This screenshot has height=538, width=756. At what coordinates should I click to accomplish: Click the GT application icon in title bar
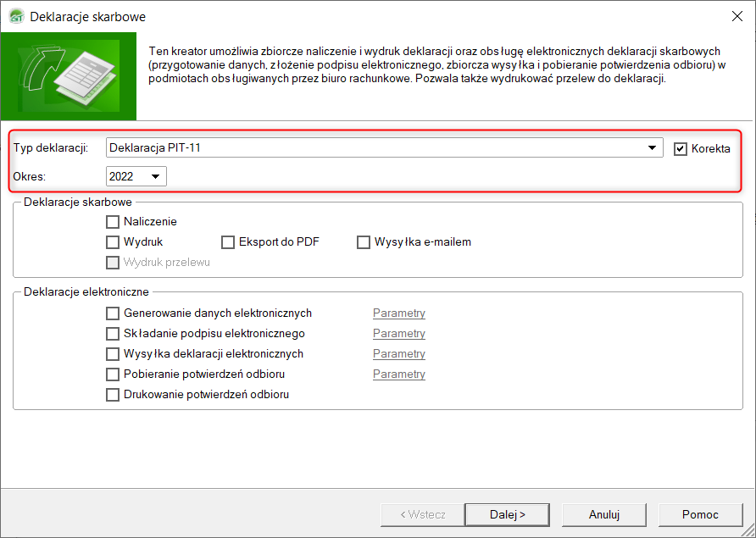point(16,16)
